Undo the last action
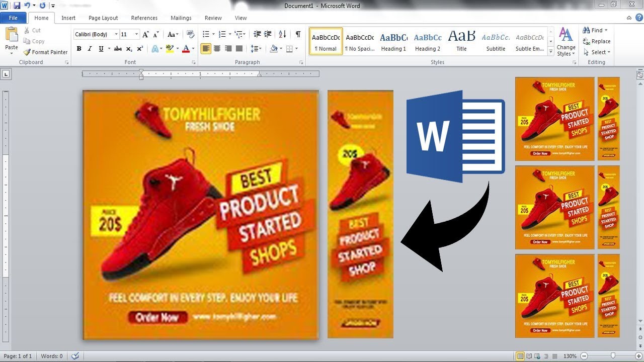This screenshot has height=362, width=644. [x=28, y=6]
